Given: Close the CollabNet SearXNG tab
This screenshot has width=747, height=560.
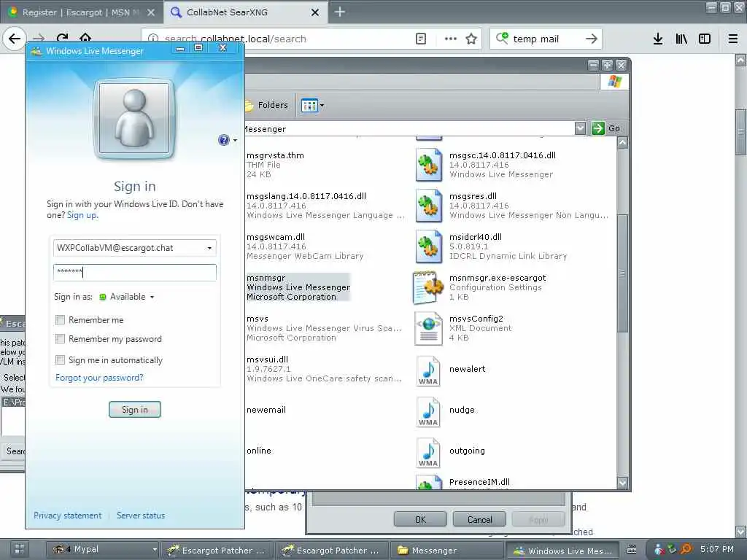Looking at the screenshot, I should point(315,12).
